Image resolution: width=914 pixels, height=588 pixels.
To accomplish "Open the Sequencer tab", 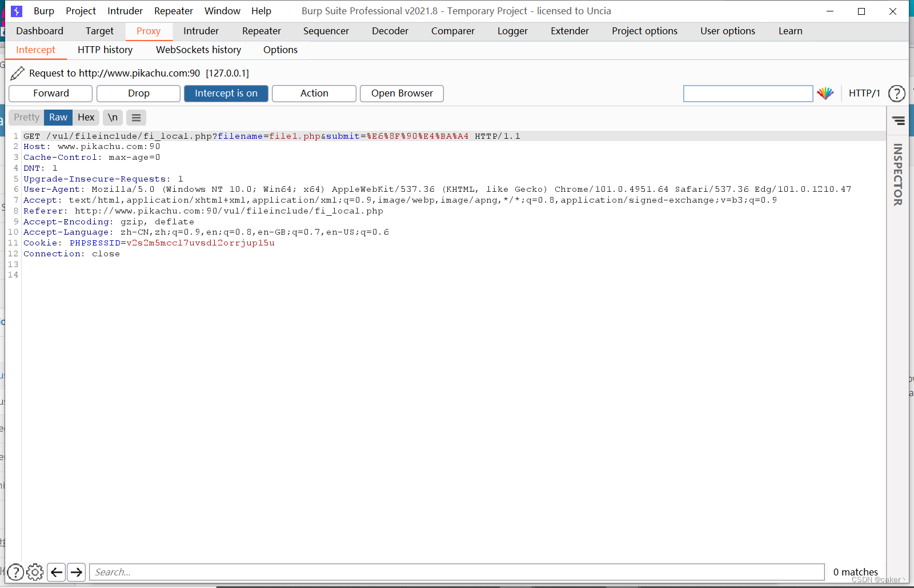I will point(326,31).
